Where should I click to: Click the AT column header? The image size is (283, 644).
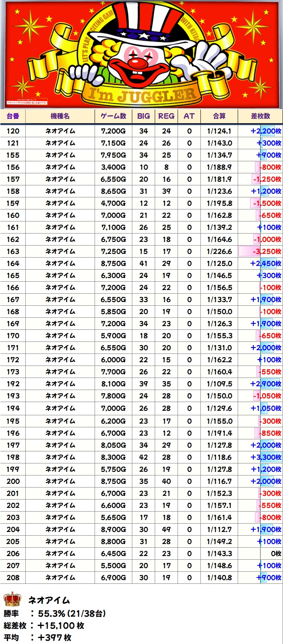click(189, 116)
